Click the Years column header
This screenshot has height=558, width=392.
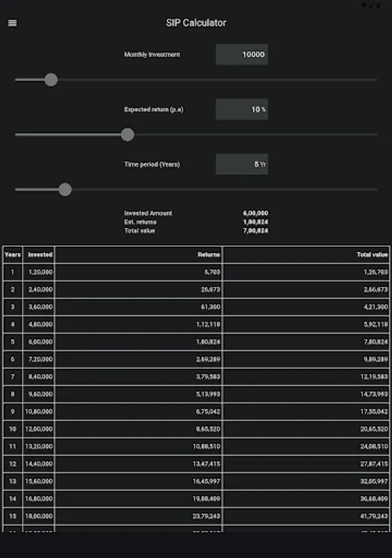pyautogui.click(x=12, y=255)
